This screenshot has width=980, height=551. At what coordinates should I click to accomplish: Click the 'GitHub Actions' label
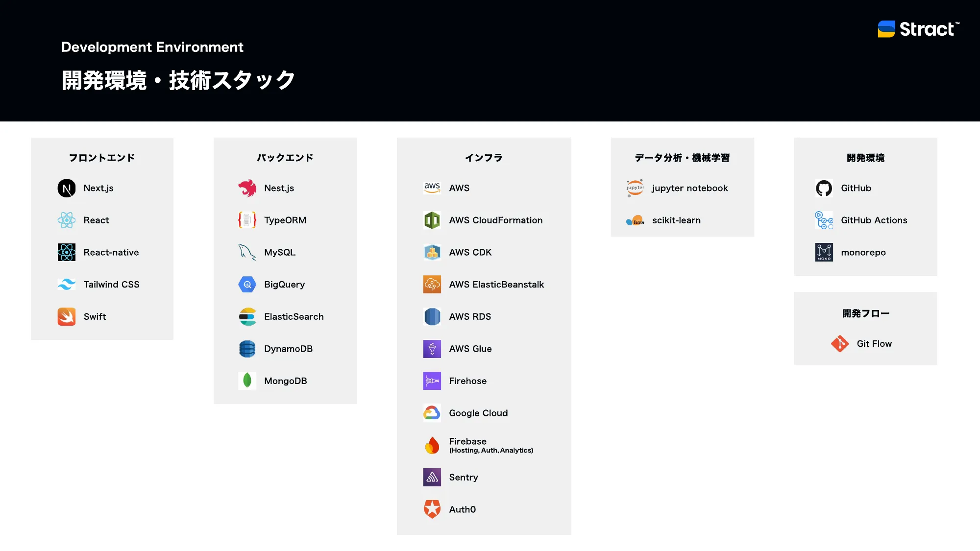coord(874,220)
